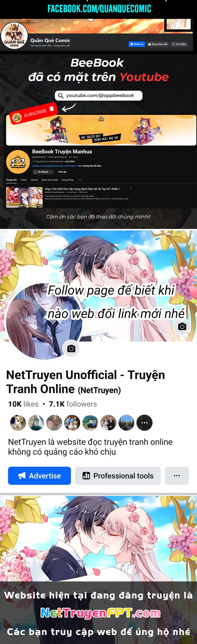Open the three-dot more options button
Viewport: 197px width, 644px height.
point(177,476)
